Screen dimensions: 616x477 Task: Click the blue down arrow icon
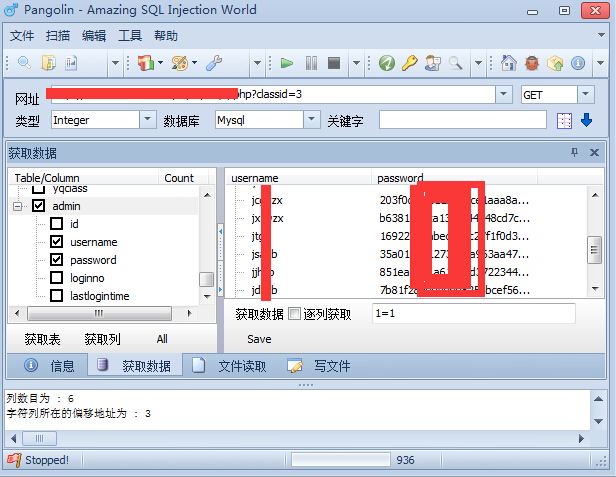pyautogui.click(x=587, y=120)
